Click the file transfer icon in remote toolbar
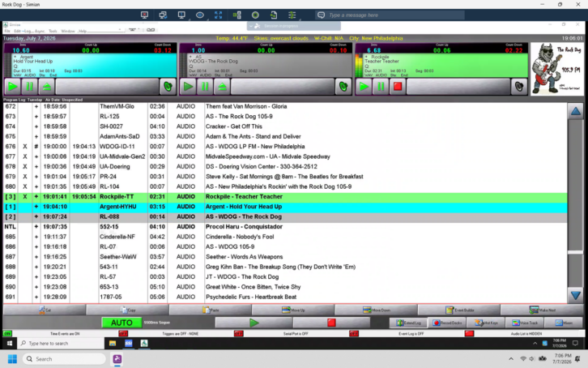Screen dimensions: 588x368 274,15
